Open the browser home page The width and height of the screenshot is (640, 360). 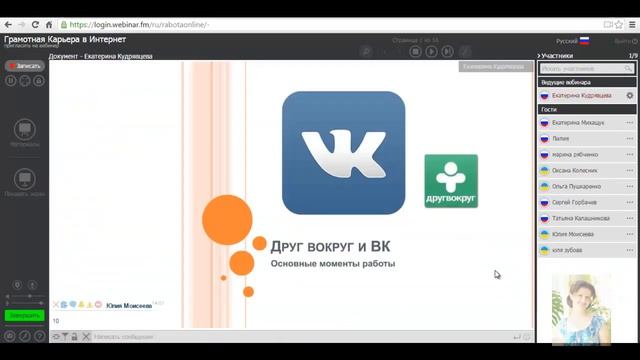49,25
